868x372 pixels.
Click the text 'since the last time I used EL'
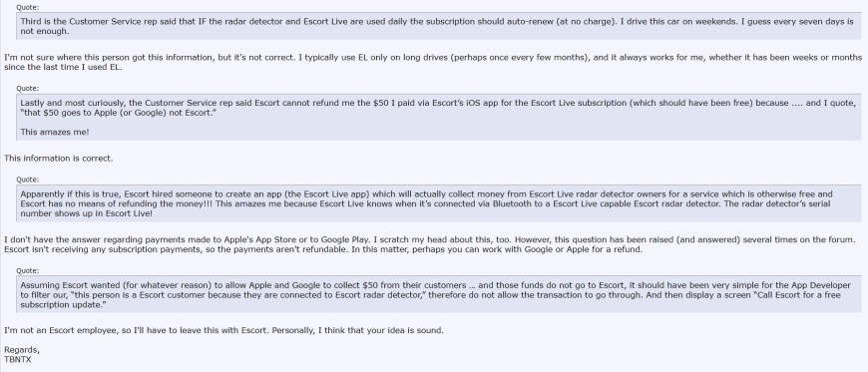coord(62,68)
